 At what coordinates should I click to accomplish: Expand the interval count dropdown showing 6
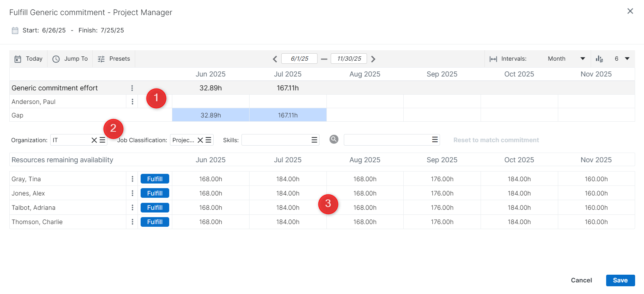(627, 59)
